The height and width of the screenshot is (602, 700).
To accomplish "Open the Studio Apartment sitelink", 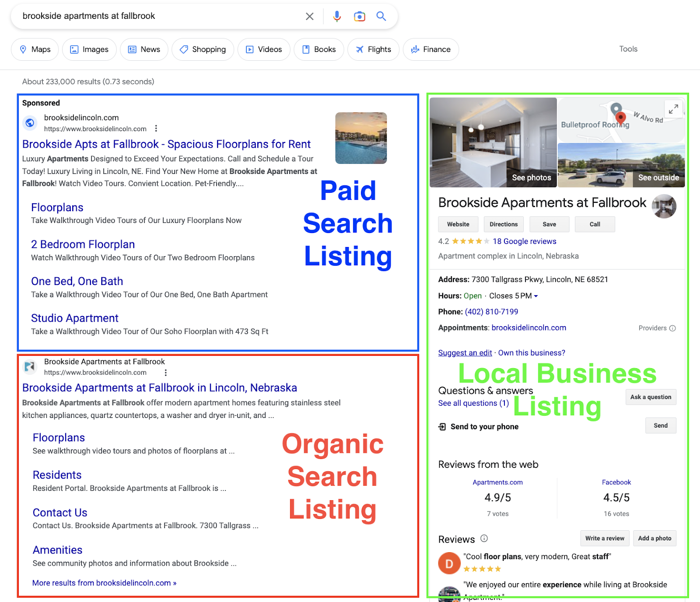I will click(74, 318).
